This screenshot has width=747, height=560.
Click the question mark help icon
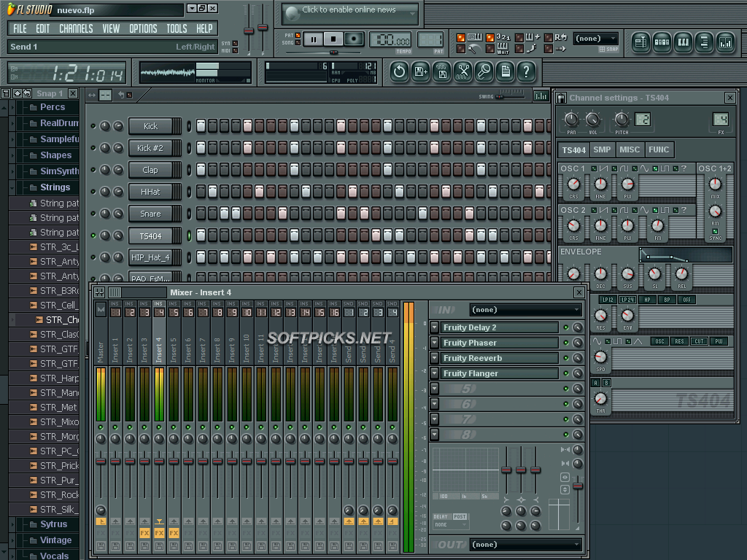tap(526, 72)
